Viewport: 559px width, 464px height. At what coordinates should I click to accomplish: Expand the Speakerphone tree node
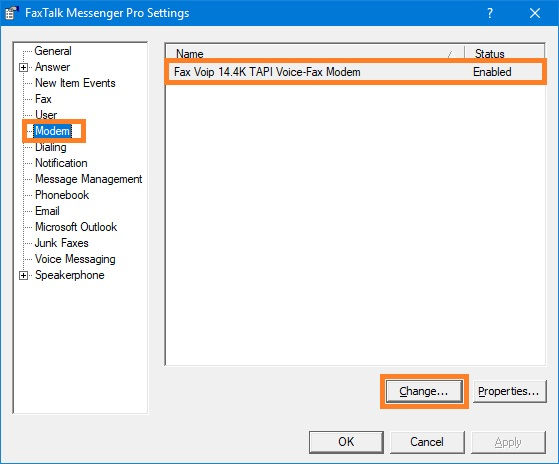24,275
